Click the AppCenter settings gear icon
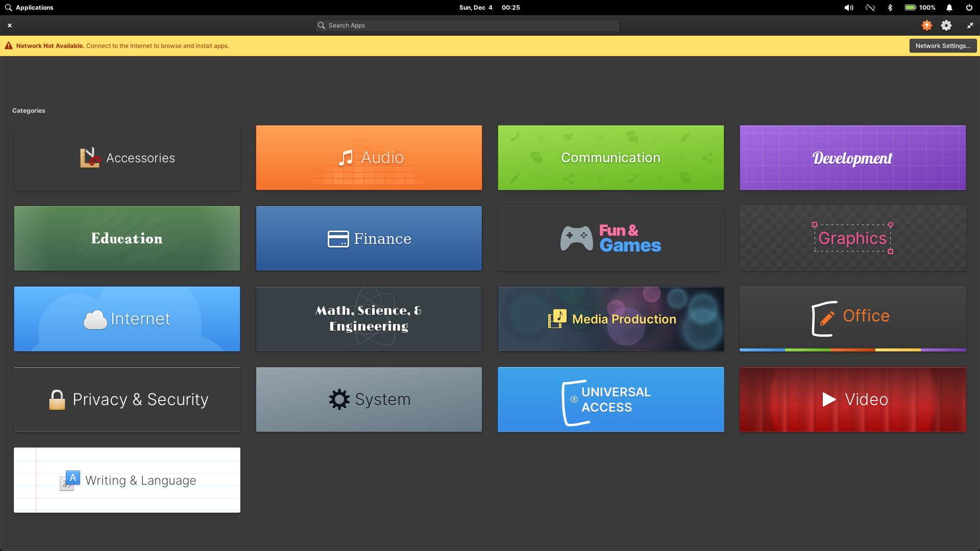 tap(946, 25)
